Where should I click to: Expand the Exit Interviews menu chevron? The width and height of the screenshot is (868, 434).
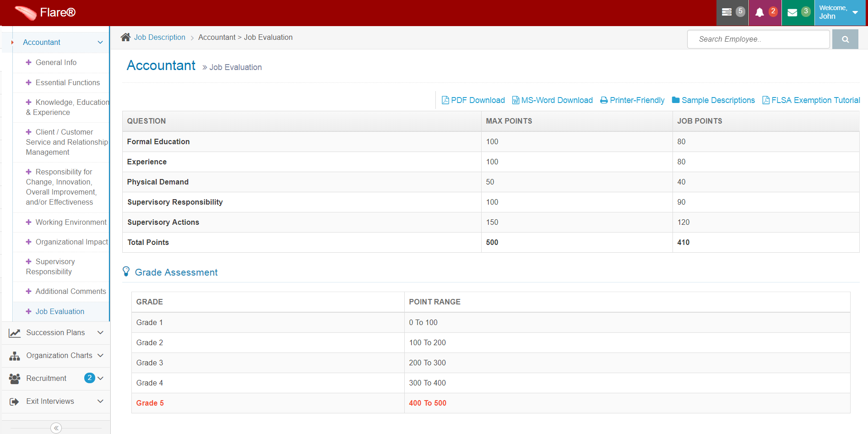100,401
